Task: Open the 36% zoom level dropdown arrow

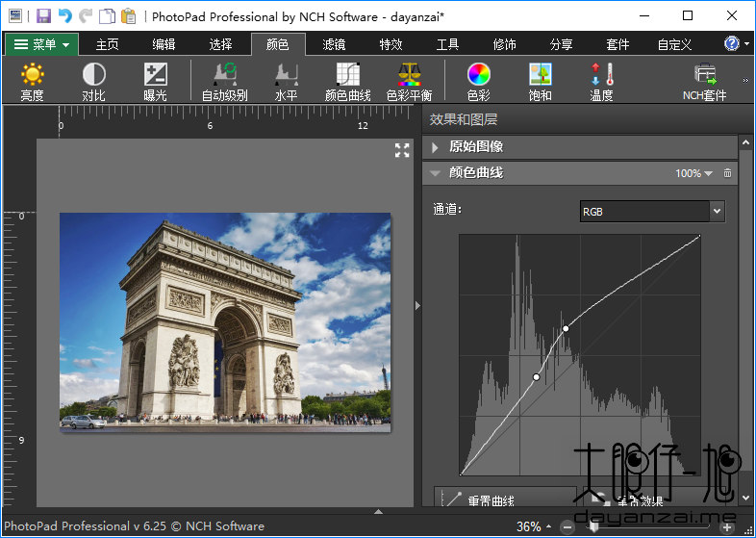Action: pyautogui.click(x=548, y=526)
